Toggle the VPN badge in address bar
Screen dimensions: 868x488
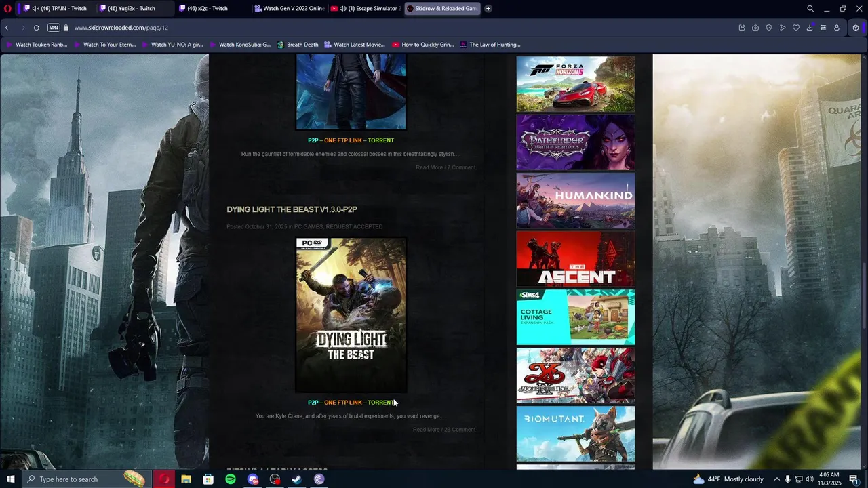pos(54,28)
